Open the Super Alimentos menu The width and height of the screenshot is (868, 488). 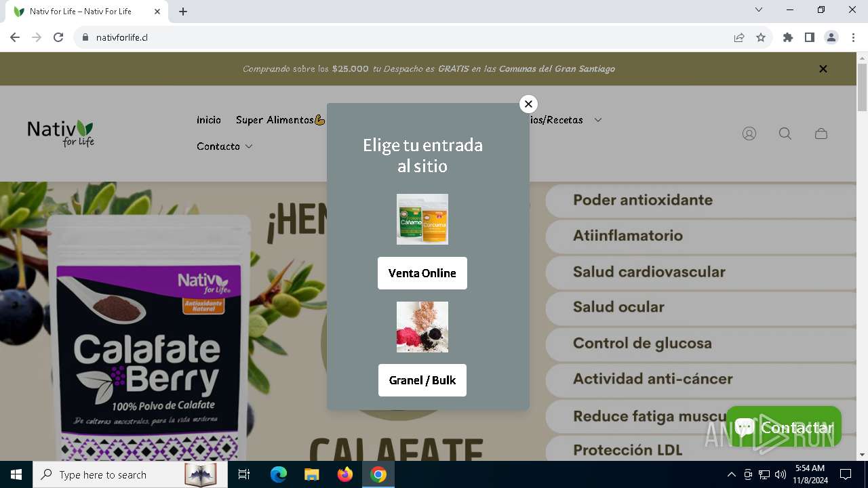point(280,120)
